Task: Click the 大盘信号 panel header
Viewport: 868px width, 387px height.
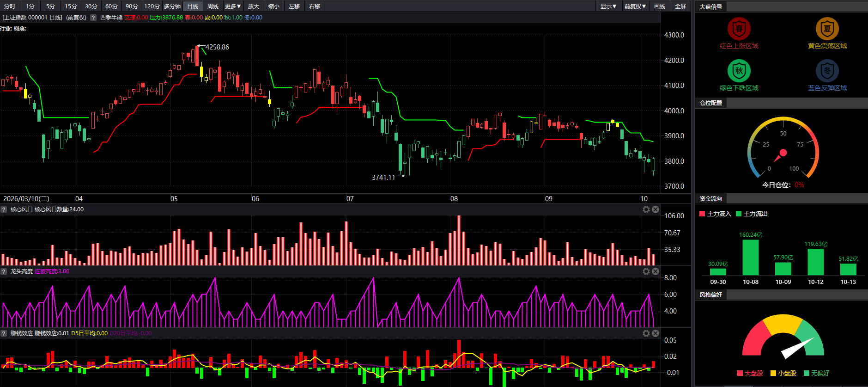Action: [x=711, y=6]
